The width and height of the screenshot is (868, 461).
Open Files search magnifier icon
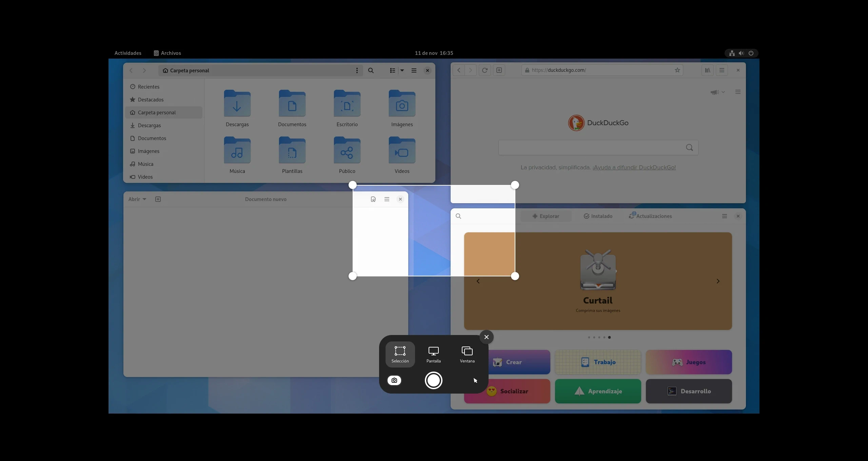371,70
